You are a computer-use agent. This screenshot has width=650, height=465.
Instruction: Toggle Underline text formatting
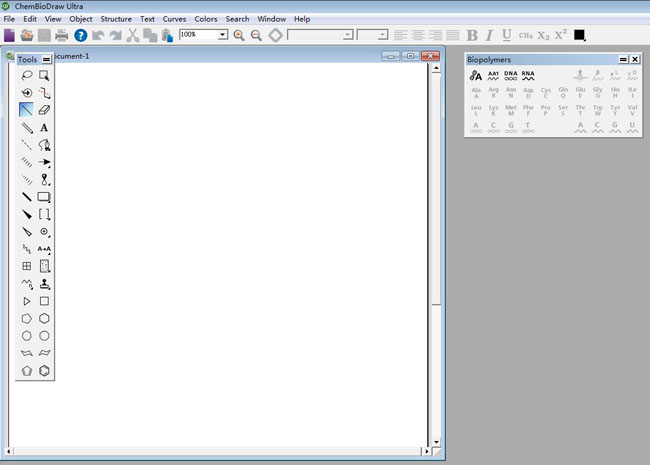(507, 35)
